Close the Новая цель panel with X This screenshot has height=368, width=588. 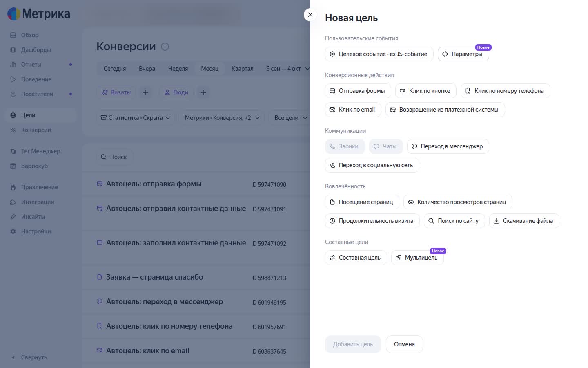310,15
